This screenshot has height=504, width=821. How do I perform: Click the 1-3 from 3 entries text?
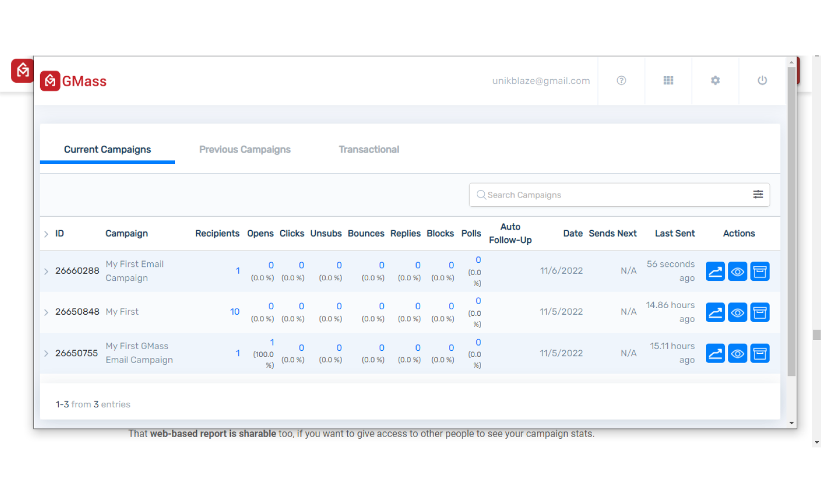coord(93,404)
